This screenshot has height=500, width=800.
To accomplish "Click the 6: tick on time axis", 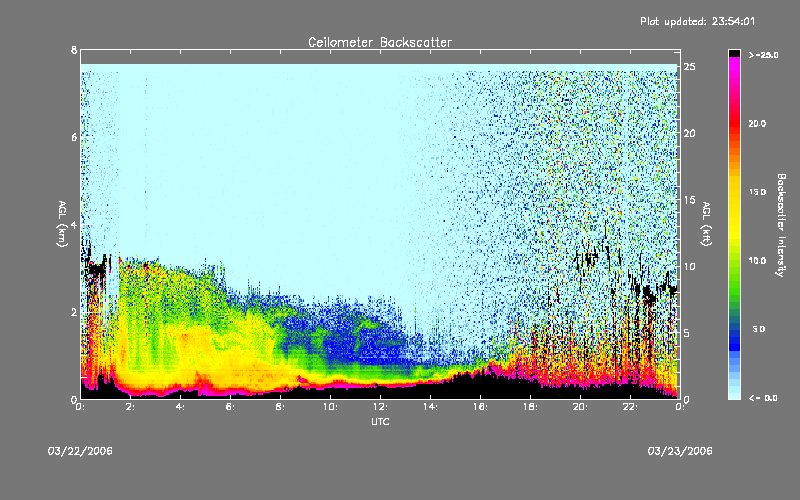I will [x=230, y=407].
